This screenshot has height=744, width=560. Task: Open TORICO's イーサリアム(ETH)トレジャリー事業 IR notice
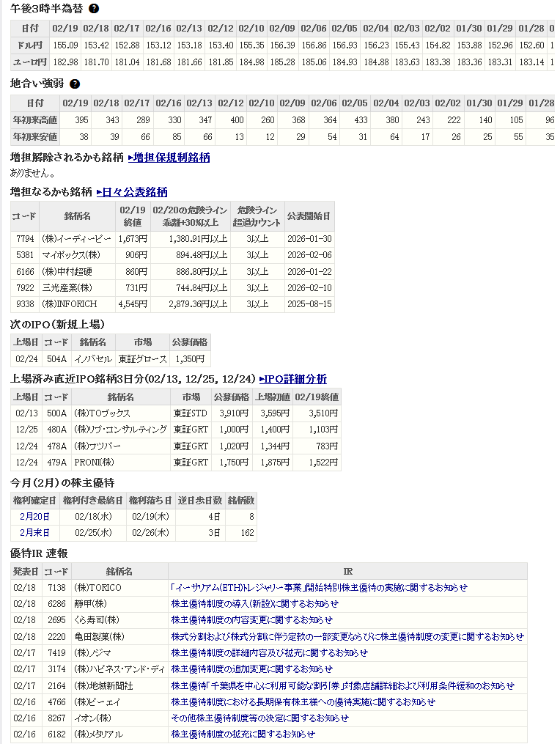(319, 588)
